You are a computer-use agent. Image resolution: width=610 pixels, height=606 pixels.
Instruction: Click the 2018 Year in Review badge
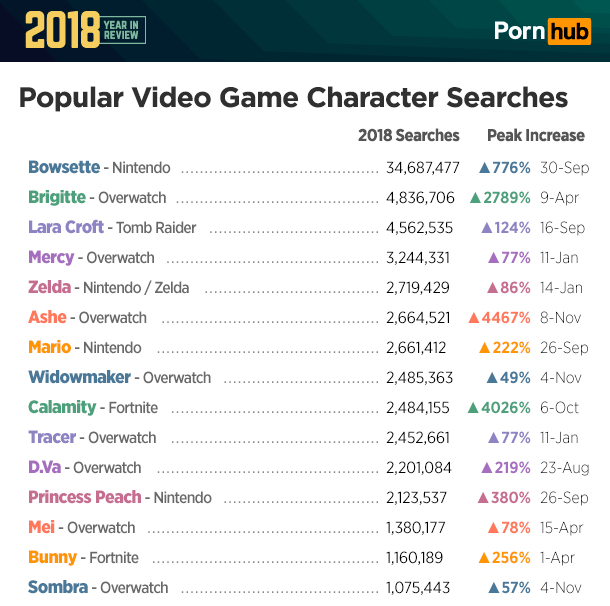pos(86,30)
